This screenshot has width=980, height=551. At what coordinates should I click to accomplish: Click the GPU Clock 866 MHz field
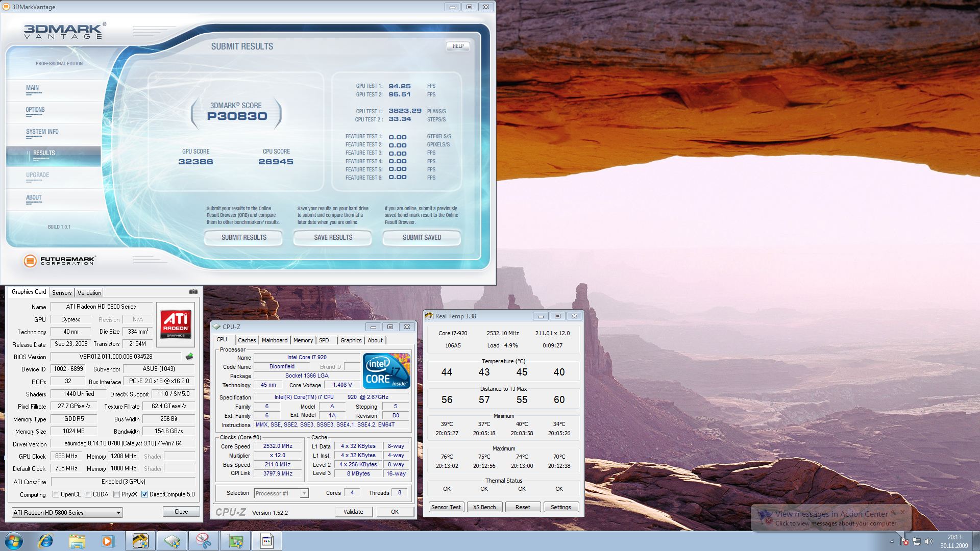pyautogui.click(x=66, y=456)
